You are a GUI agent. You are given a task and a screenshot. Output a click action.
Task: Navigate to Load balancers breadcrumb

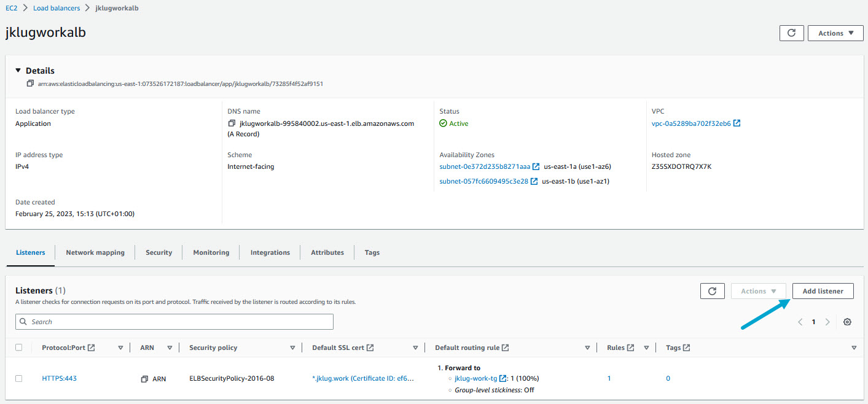tap(57, 8)
